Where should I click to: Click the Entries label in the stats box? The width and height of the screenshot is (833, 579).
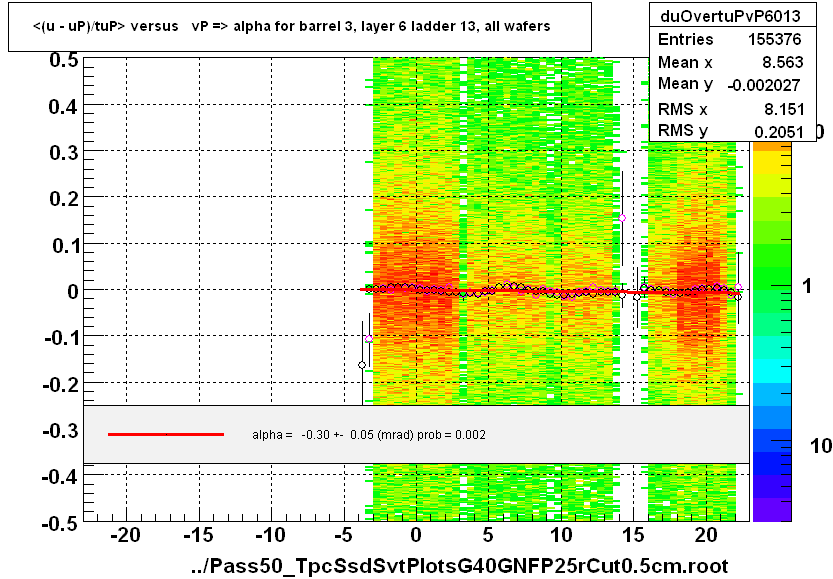click(685, 39)
